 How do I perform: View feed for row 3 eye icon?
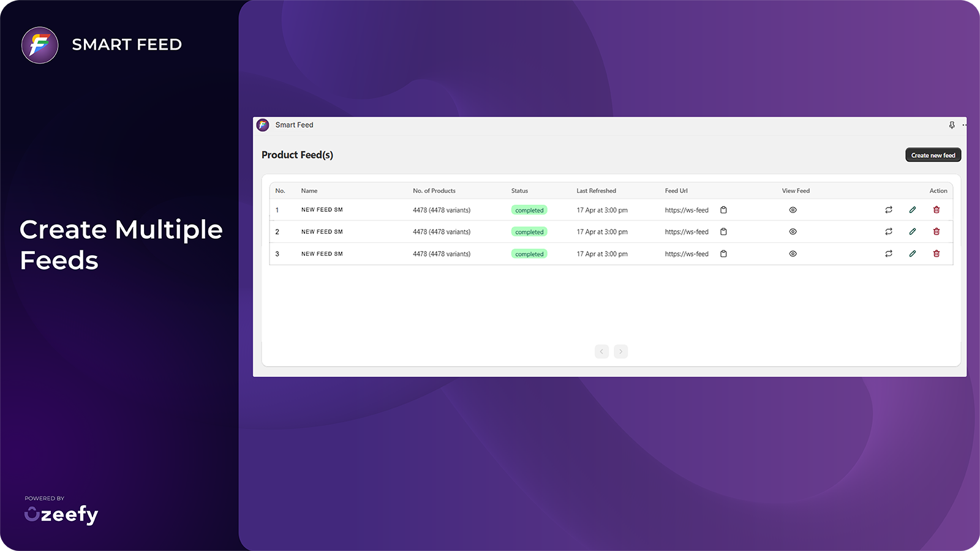coord(793,254)
